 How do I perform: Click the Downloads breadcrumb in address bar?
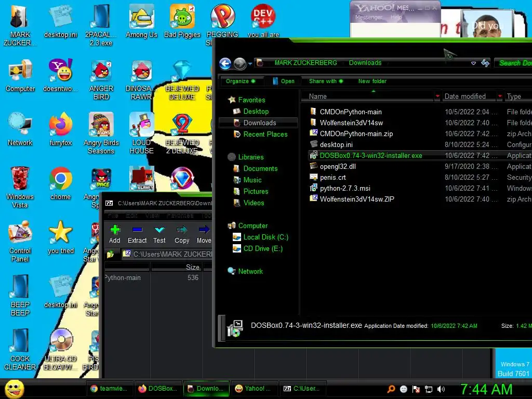365,63
